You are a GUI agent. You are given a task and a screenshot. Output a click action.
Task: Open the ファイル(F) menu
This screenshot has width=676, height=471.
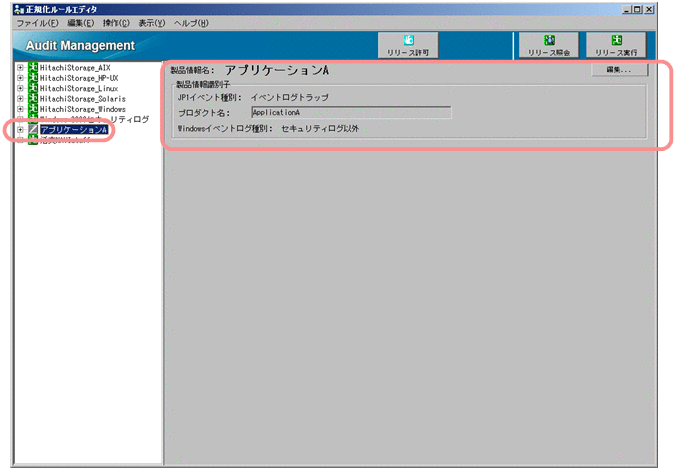coord(37,23)
